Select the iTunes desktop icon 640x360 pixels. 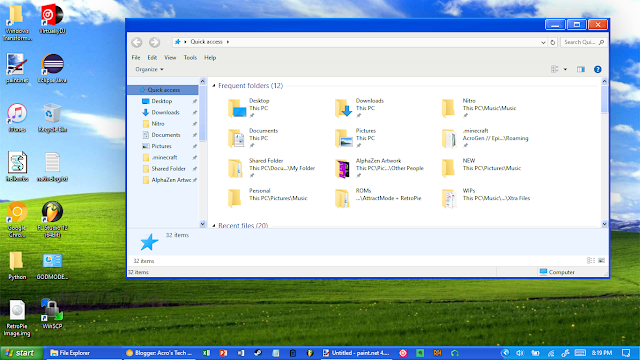click(17, 118)
